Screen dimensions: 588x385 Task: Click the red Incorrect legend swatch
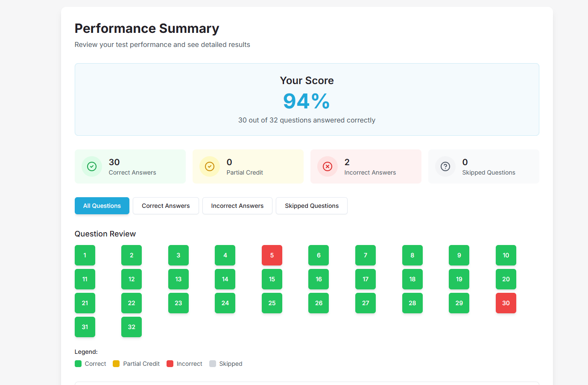(x=170, y=364)
